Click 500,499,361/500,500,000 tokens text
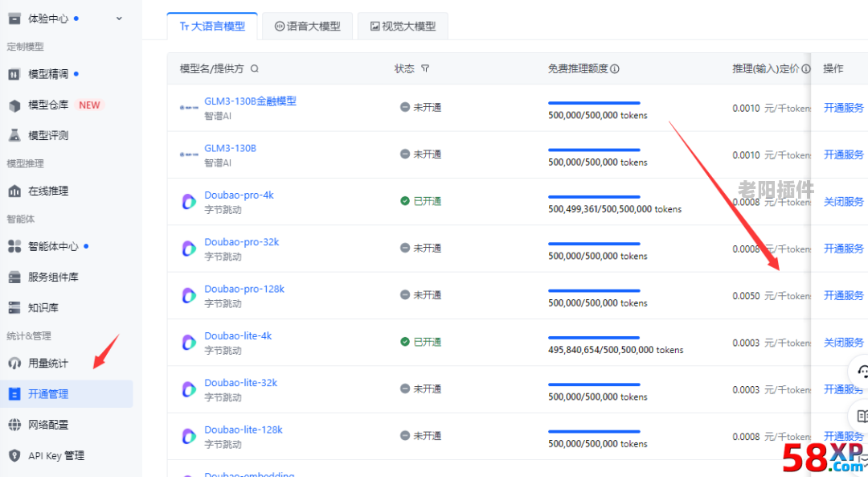 (615, 209)
